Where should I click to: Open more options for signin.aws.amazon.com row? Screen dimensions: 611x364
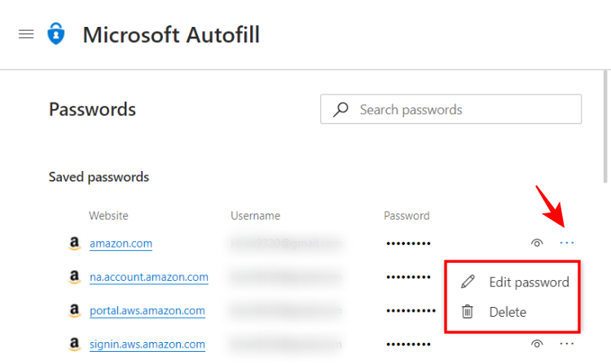567,344
